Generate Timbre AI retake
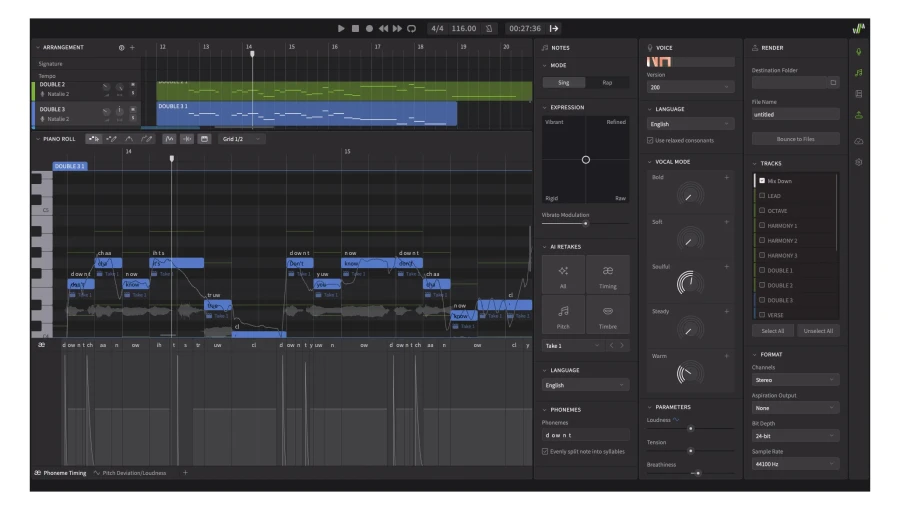 [608, 315]
